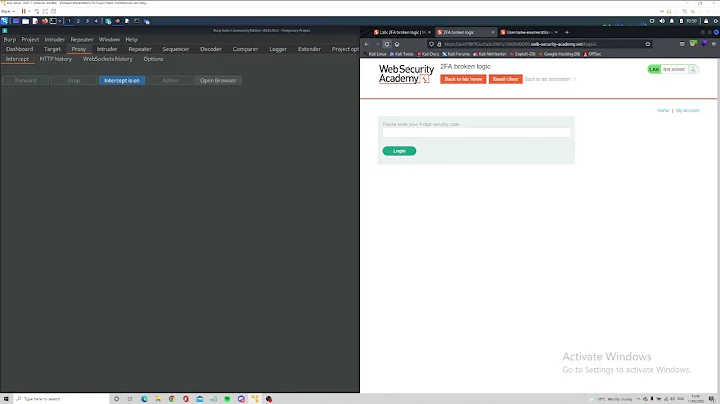Open a new Firefox tab
The height and width of the screenshot is (404, 720).
pyautogui.click(x=567, y=33)
